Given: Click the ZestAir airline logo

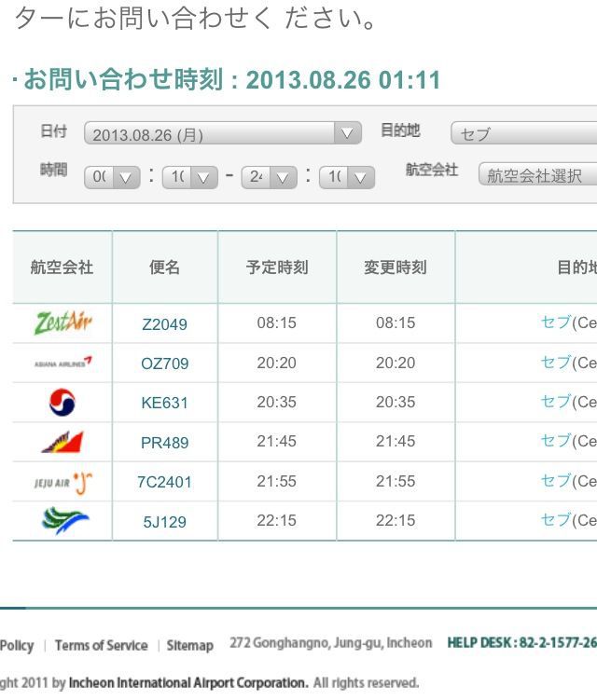Looking at the screenshot, I should coord(63,323).
